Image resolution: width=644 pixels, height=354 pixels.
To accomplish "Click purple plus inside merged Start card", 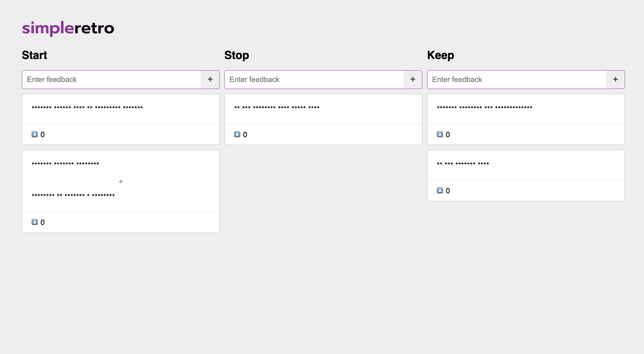I will [121, 181].
